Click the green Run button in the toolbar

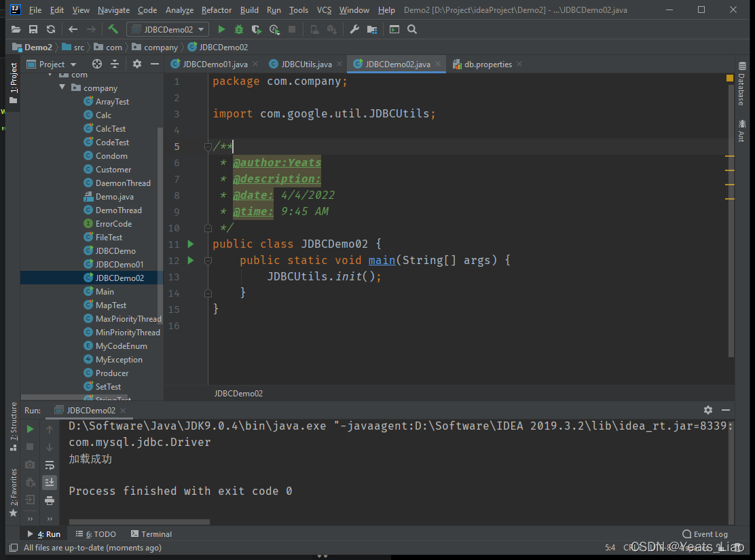coord(221,29)
